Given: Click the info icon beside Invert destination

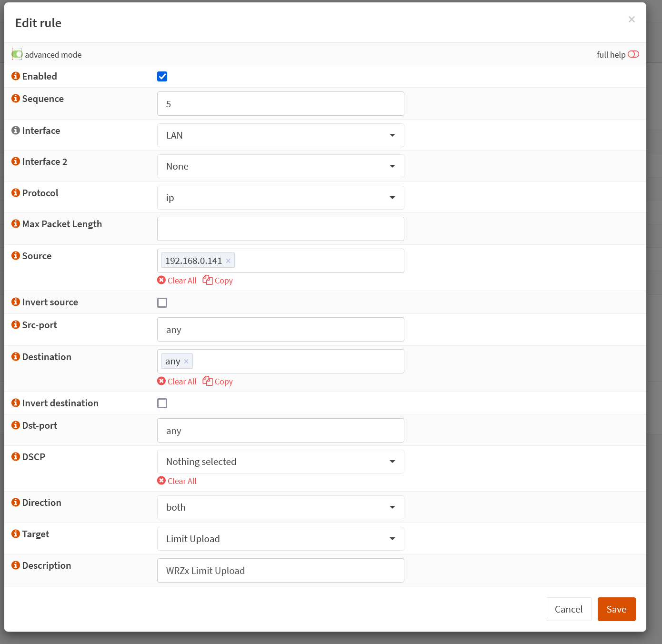Looking at the screenshot, I should [x=16, y=403].
